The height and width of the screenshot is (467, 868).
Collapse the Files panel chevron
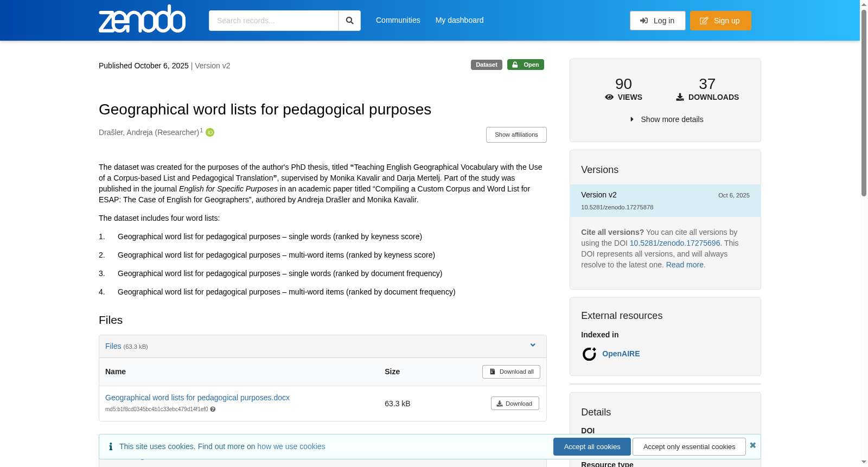click(533, 346)
